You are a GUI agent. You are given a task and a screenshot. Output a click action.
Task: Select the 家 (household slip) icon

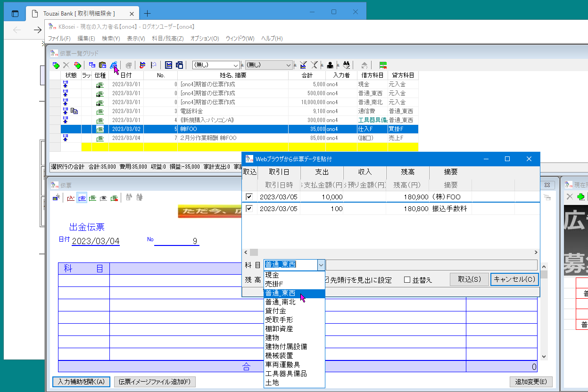[103, 198]
